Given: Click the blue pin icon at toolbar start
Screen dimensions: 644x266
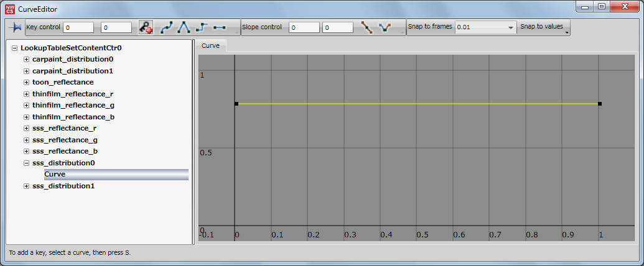Looking at the screenshot, I should (x=14, y=27).
